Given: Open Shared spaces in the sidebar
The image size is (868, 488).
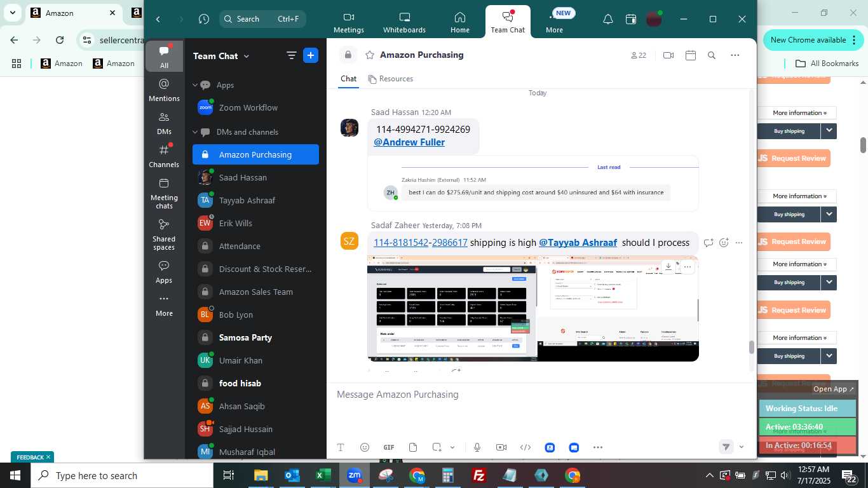Looking at the screenshot, I should (164, 234).
